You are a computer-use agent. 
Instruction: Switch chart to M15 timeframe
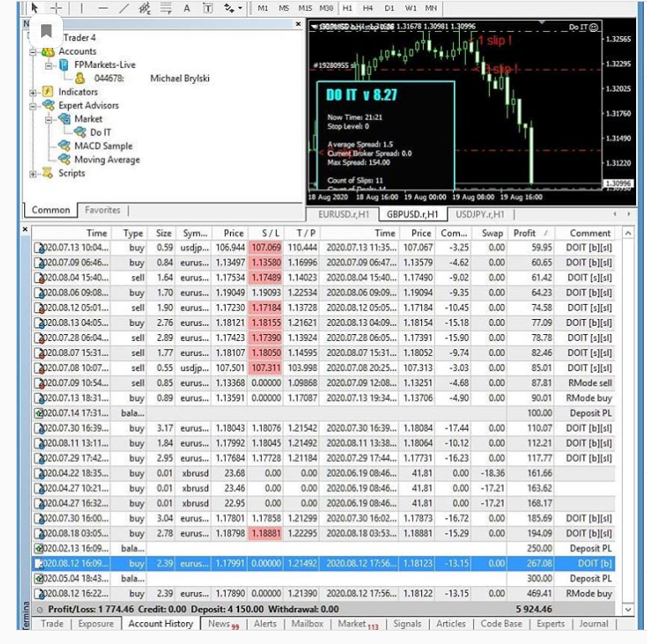coord(305,8)
